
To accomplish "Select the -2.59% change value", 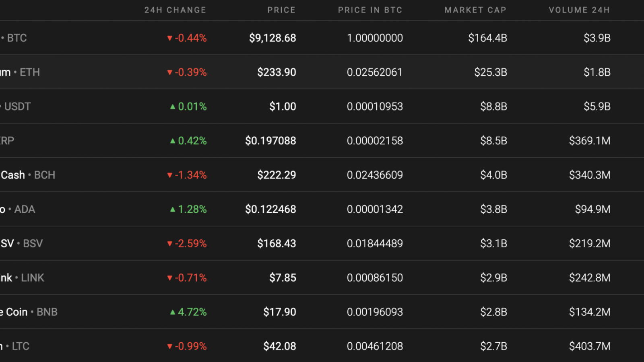I will pyautogui.click(x=187, y=243).
